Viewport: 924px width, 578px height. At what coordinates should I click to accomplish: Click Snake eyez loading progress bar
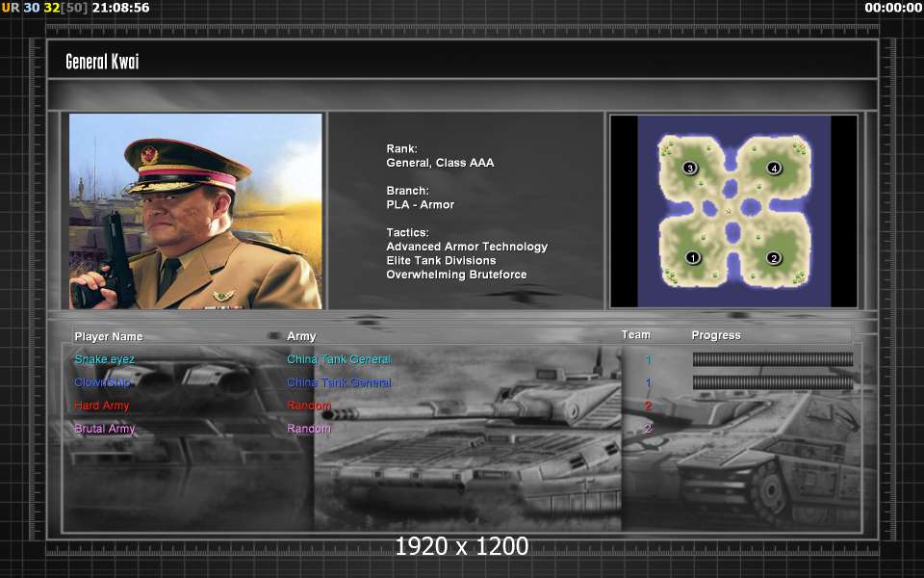tap(773, 359)
